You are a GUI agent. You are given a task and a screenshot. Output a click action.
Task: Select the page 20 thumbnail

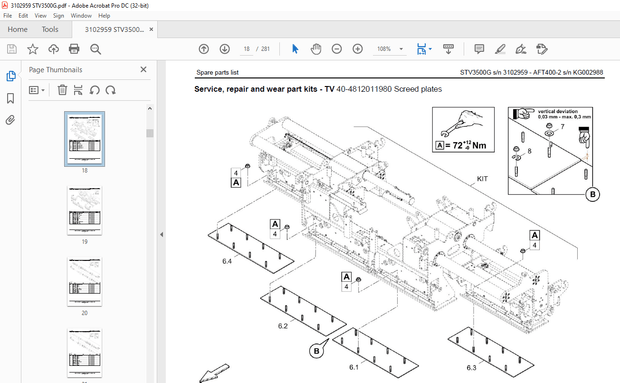point(85,282)
